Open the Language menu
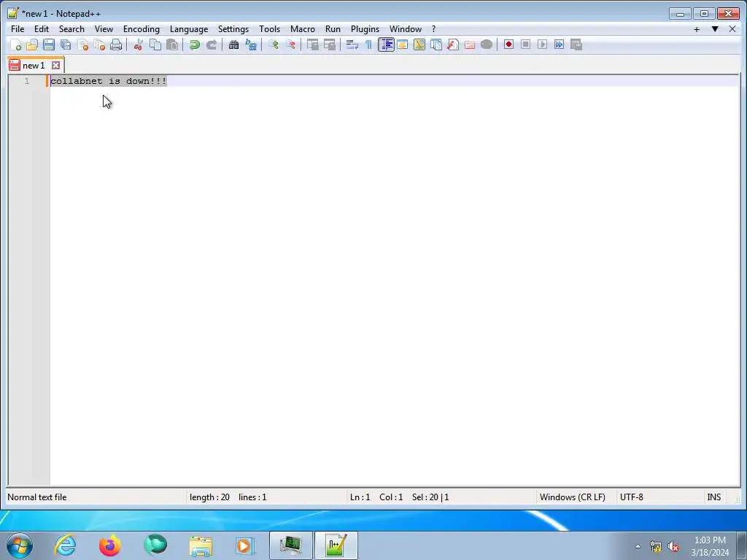The height and width of the screenshot is (560, 747). click(189, 29)
